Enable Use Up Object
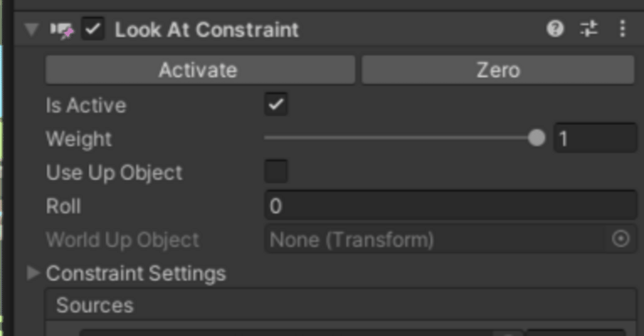 tap(275, 172)
